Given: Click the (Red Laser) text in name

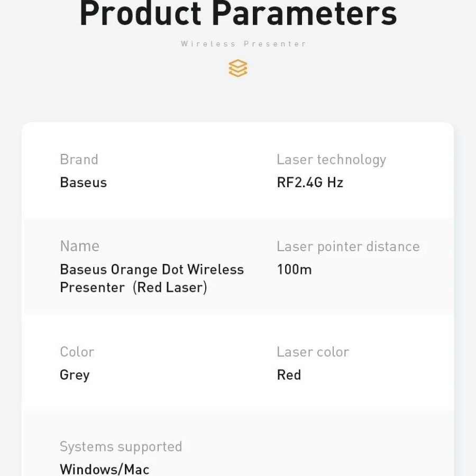Looking at the screenshot, I should [x=170, y=288].
